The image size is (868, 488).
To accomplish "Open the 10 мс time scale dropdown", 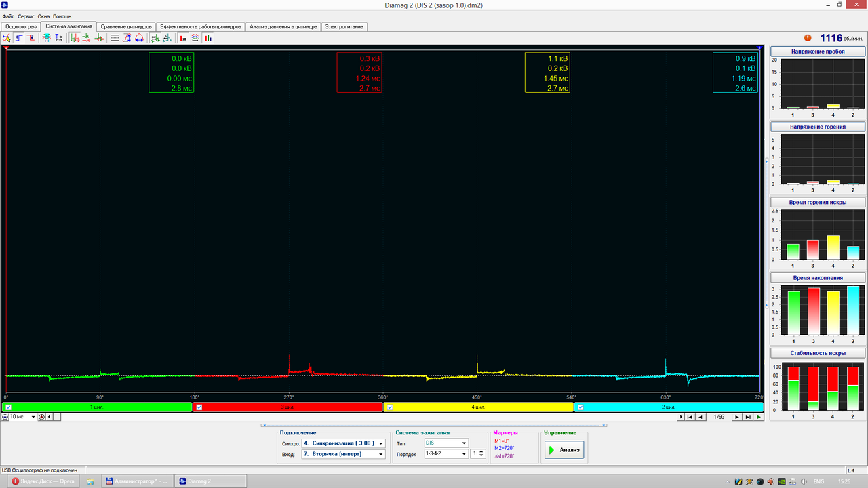I will point(23,417).
